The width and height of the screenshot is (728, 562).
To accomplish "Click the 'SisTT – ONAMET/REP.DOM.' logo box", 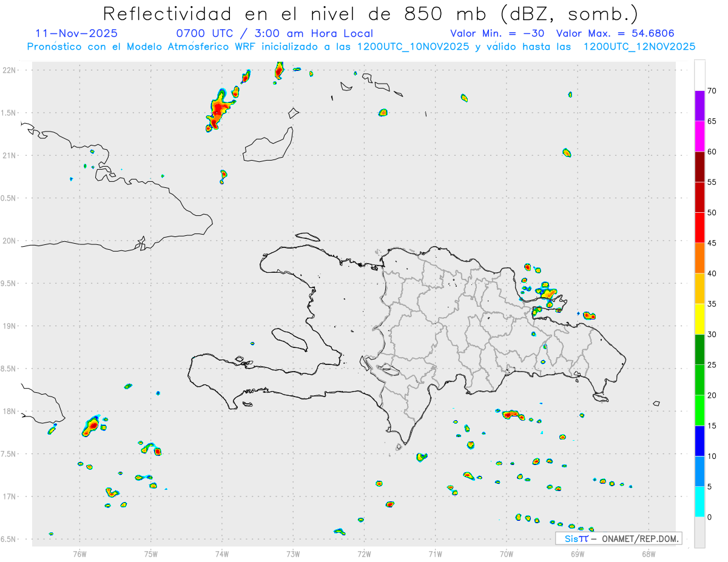I will [x=618, y=538].
